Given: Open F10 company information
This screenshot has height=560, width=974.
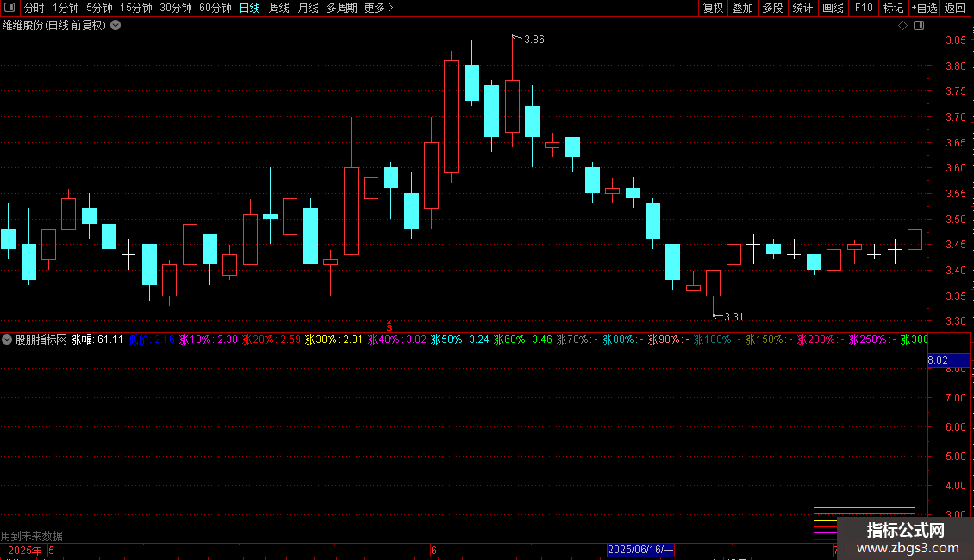Looking at the screenshot, I should coord(864,8).
